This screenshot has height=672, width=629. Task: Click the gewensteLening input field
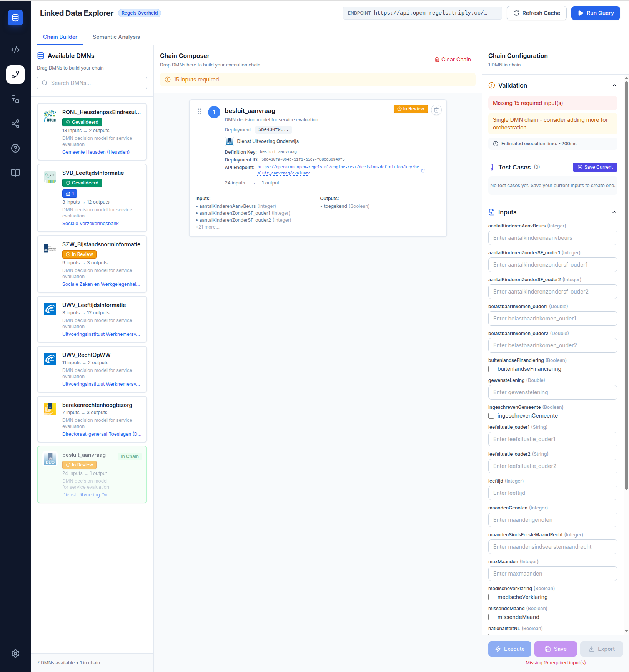[553, 392]
